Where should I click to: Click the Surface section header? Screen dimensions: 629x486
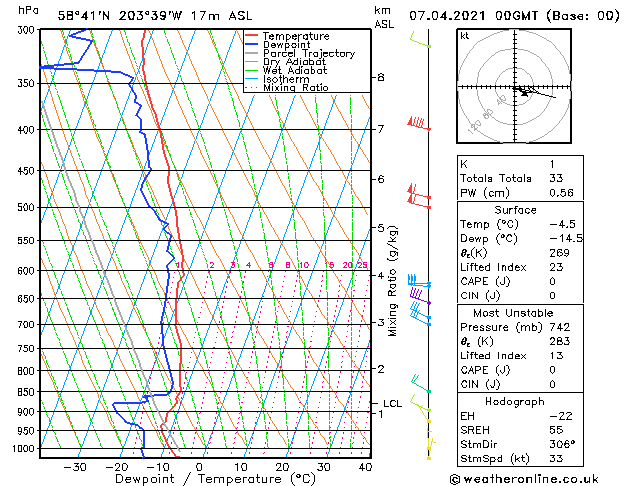point(515,210)
